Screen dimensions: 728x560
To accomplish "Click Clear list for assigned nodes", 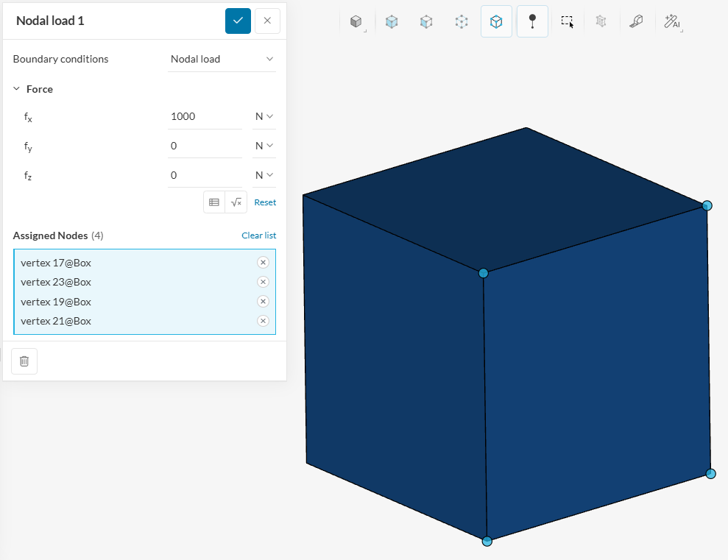I will click(x=258, y=235).
